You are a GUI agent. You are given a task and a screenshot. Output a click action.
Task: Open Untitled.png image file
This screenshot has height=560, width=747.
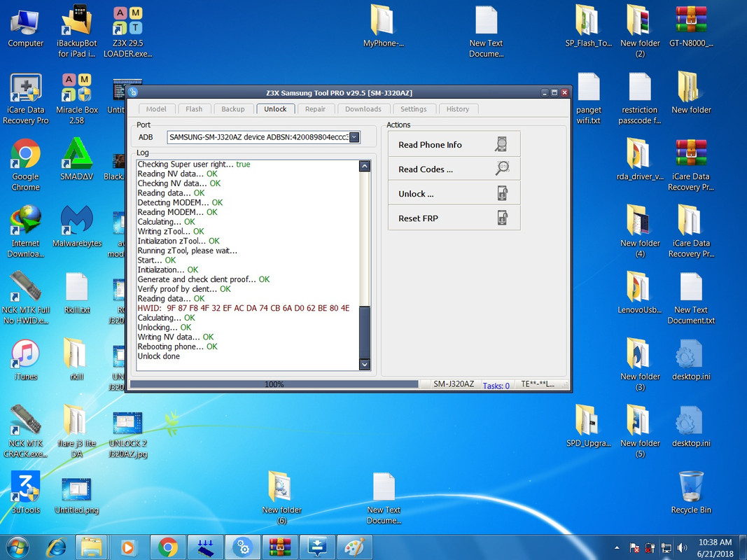77,496
